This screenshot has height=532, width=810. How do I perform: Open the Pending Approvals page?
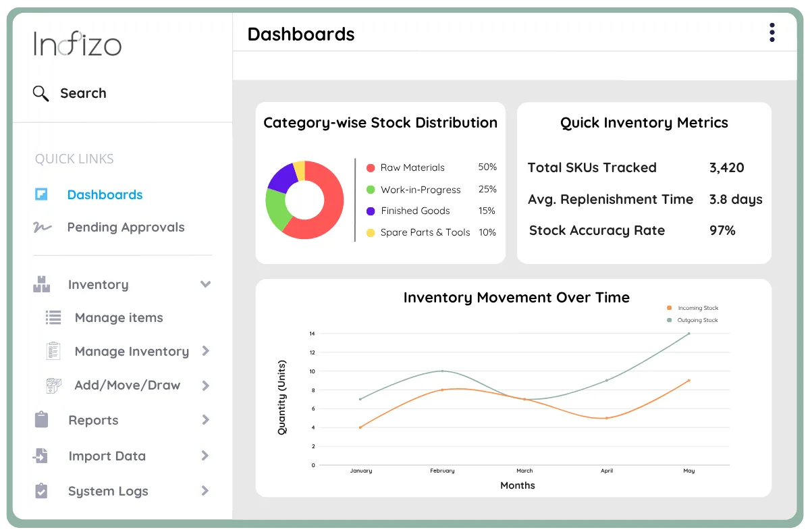(x=126, y=228)
